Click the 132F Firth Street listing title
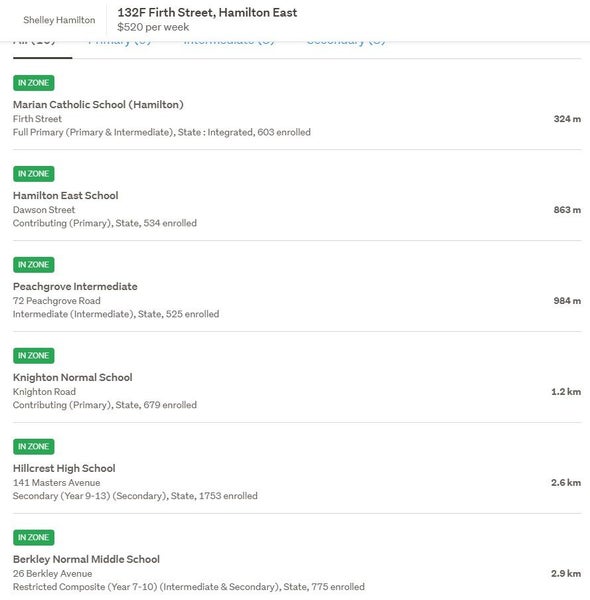 [207, 13]
